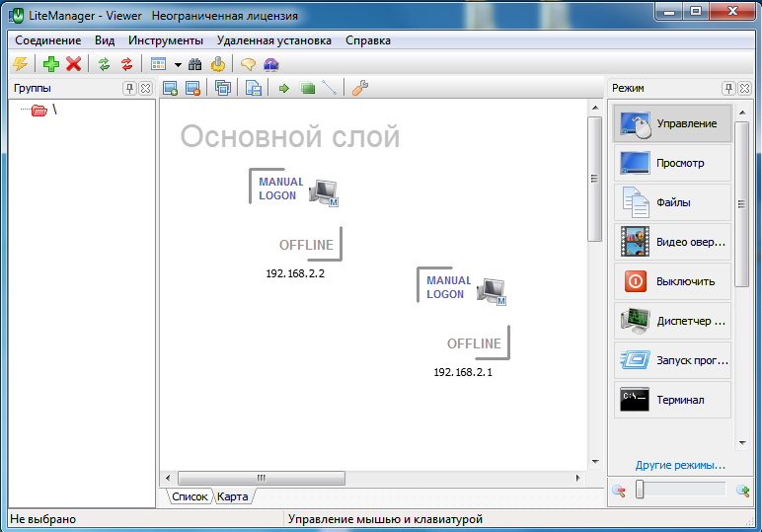The image size is (762, 532).
Task: Click the green arrow map tool
Action: pos(284,88)
